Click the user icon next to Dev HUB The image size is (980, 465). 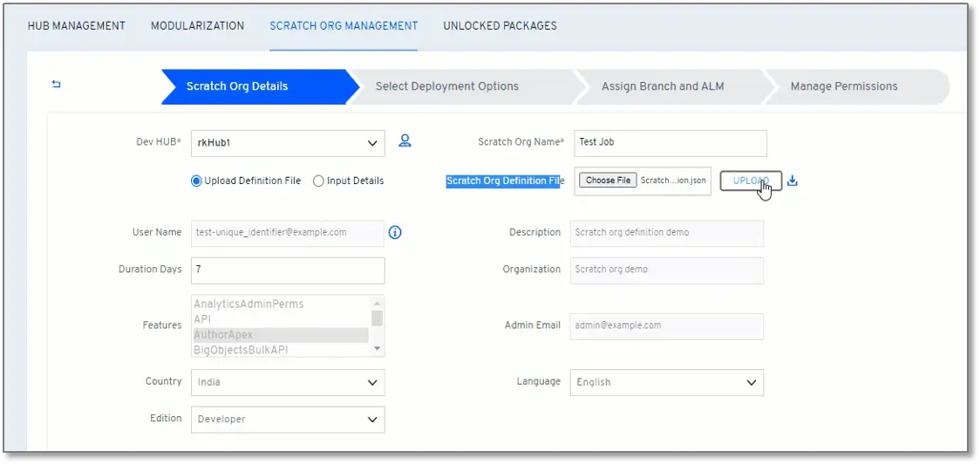point(405,141)
